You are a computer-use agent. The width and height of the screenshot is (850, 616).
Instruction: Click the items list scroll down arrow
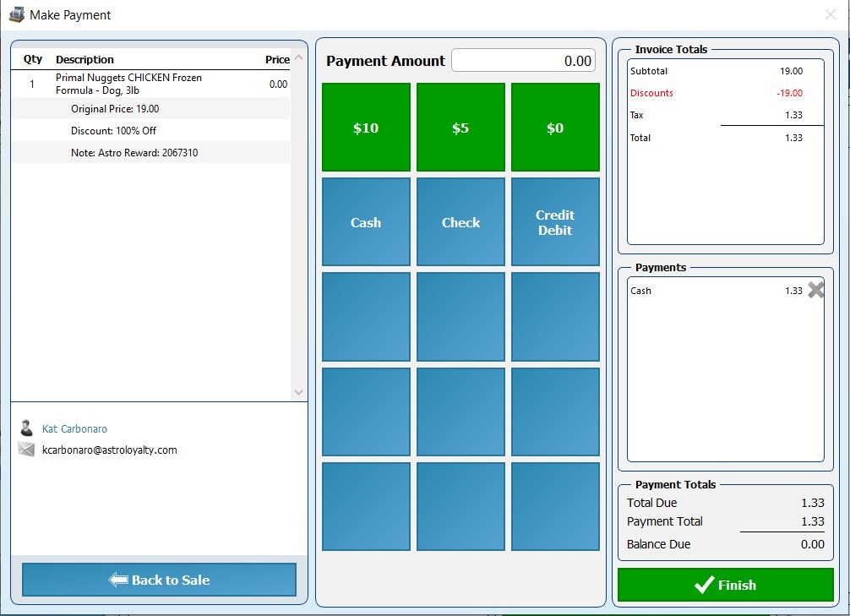pyautogui.click(x=298, y=392)
